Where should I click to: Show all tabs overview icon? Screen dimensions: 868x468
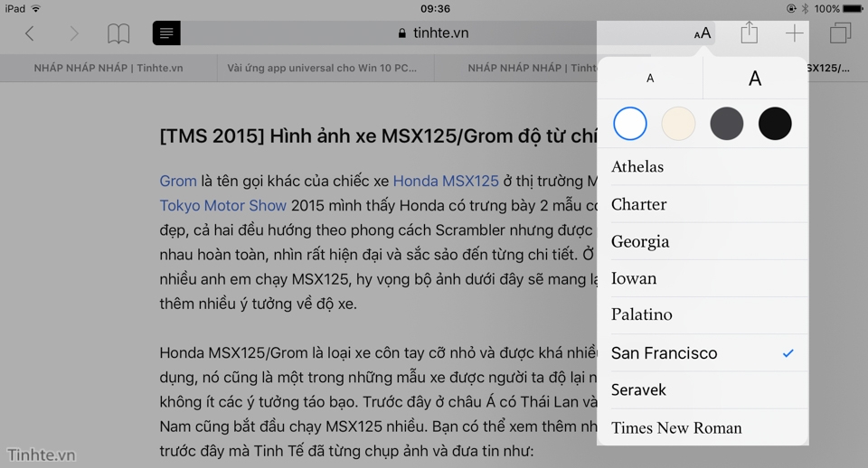pyautogui.click(x=840, y=33)
